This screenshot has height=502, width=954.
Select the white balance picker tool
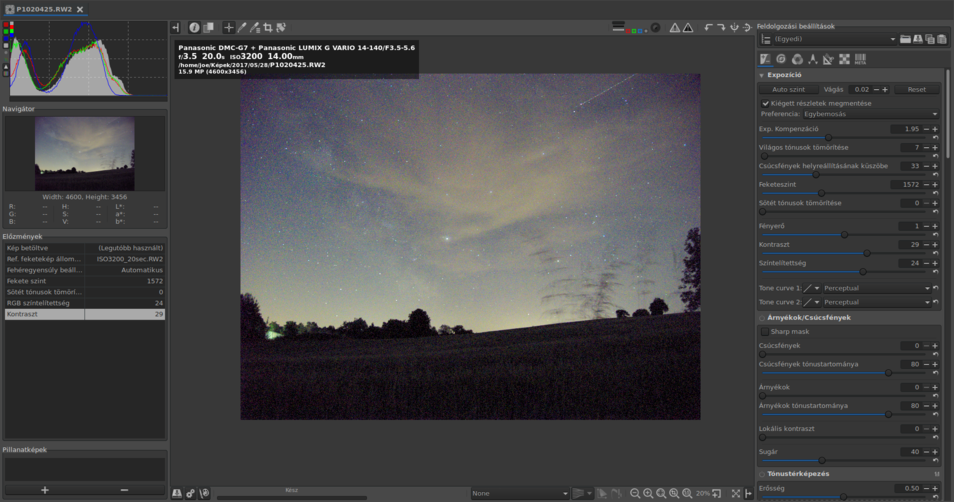(x=242, y=27)
